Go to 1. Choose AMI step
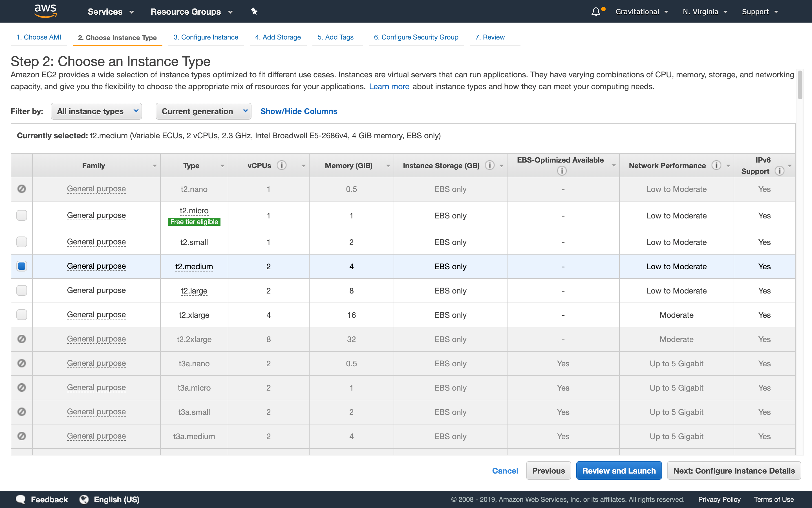Viewport: 812px width, 508px height. [39, 37]
